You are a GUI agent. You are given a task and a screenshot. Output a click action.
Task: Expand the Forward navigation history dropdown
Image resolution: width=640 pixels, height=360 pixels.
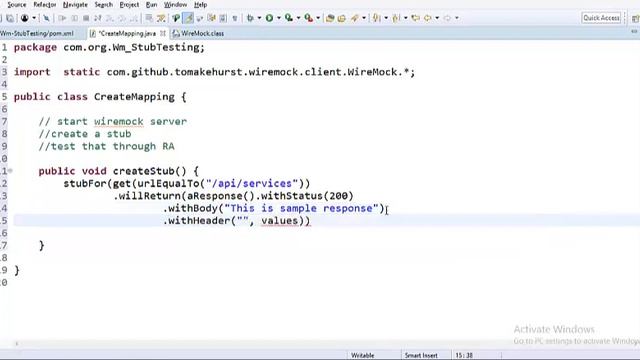click(457, 18)
